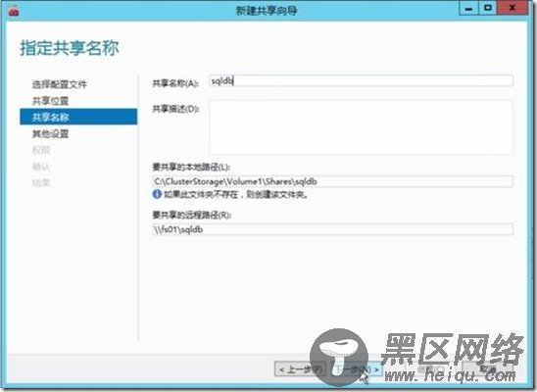
Task: Click the remote path field \\fs01\sqldb
Action: point(332,229)
